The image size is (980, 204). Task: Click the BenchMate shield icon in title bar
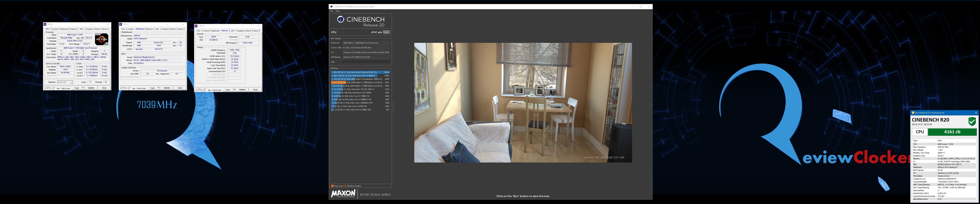(x=913, y=113)
